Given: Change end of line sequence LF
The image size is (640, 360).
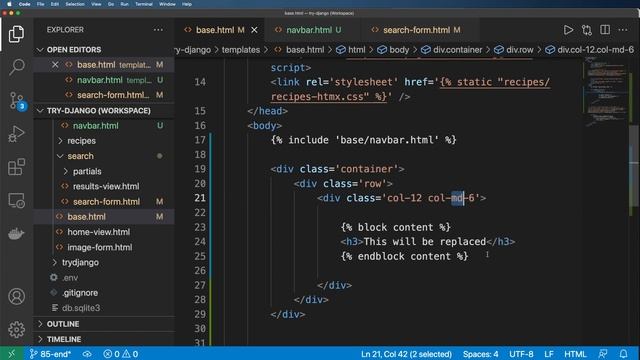Looking at the screenshot, I should [549, 354].
